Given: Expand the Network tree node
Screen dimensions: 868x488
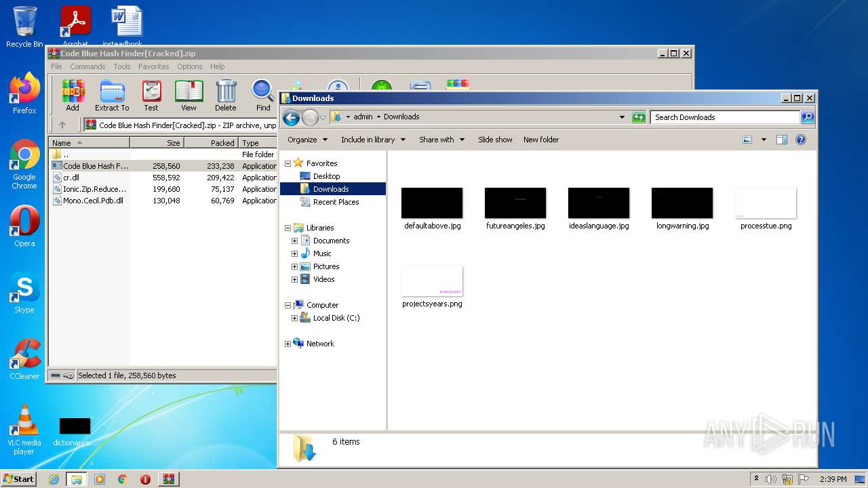Looking at the screenshot, I should click(x=288, y=344).
